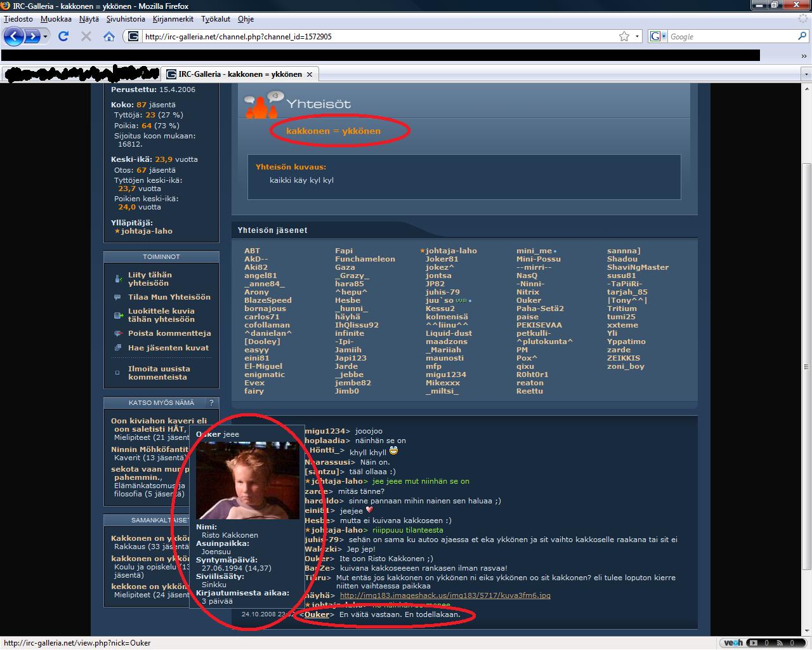Click the Hae jäsenten kuvat icon
812x650 pixels.
point(118,348)
